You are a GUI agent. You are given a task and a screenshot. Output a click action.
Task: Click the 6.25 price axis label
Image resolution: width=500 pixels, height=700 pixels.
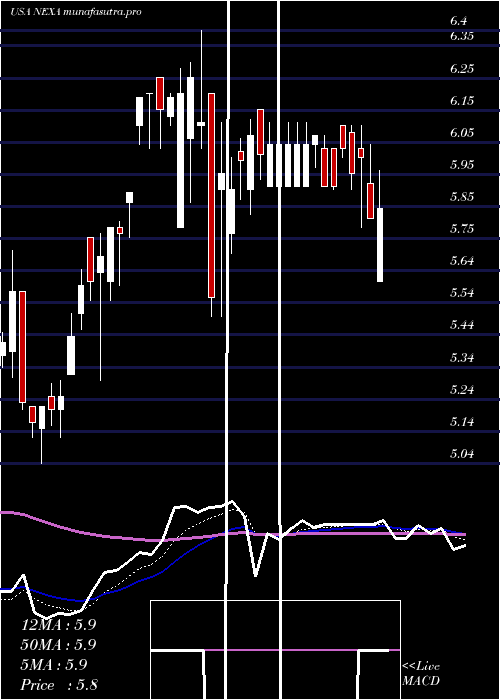coord(462,69)
